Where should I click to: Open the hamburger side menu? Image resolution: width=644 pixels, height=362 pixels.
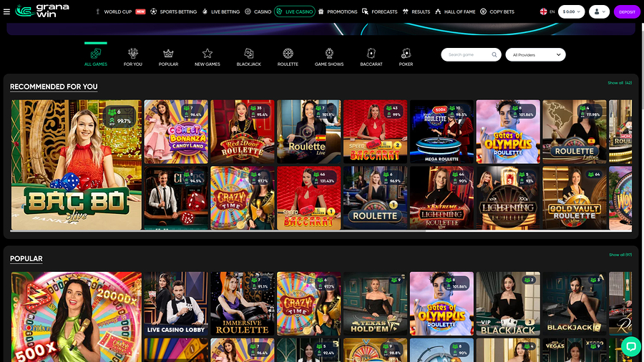(6, 11)
